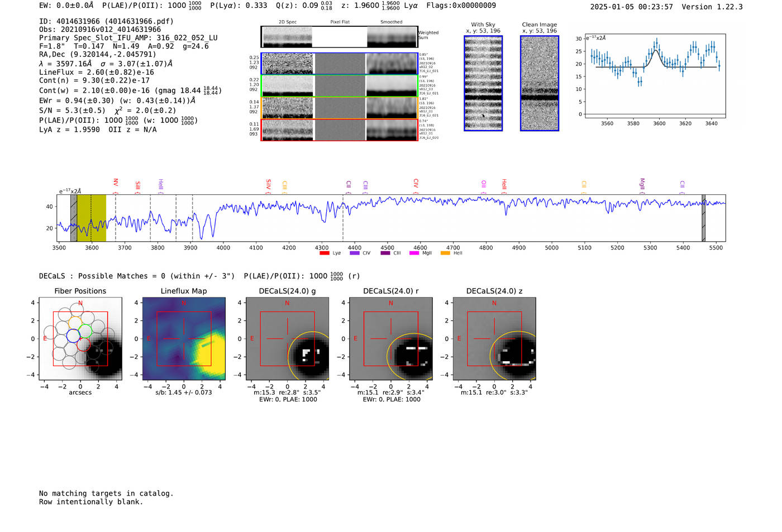Screen dimensions: 782x532
Task: Click the S/N = 5.3(±0.5) text
Action: (72, 111)
